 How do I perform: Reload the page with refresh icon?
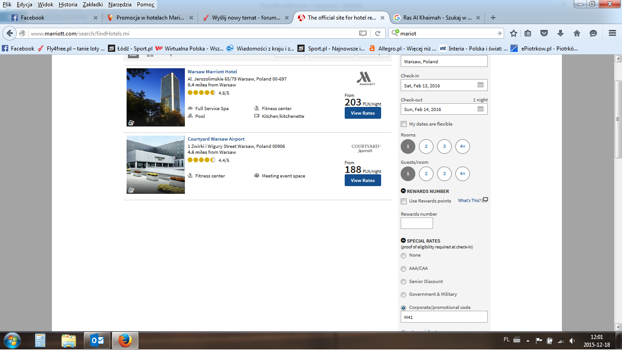(x=377, y=33)
